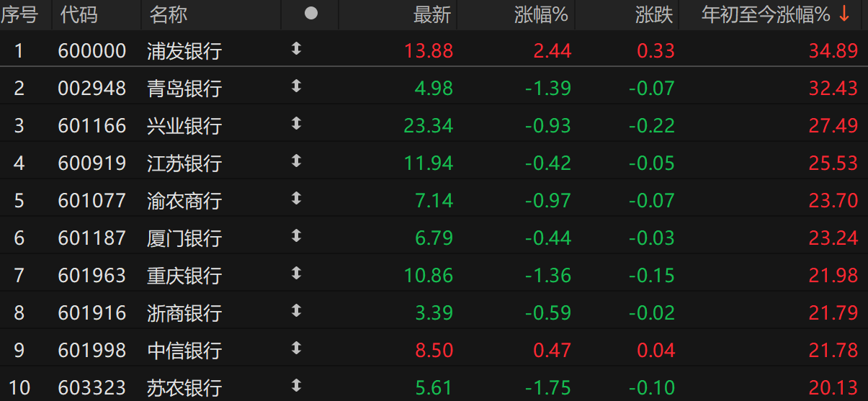This screenshot has width=868, height=401.
Task: Open the 浙商银行 row by its name
Action: (184, 313)
